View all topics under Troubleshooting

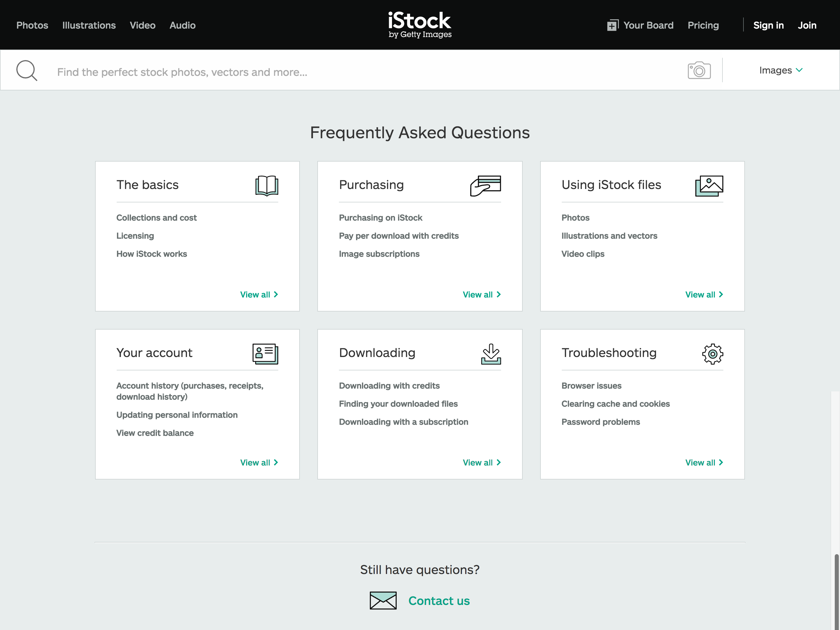[x=704, y=463]
